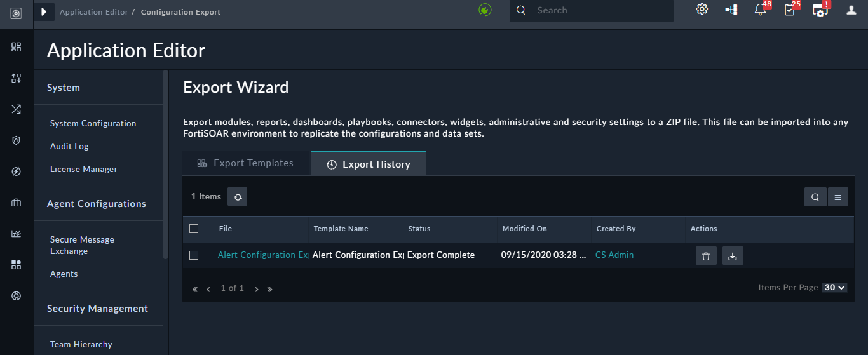Open the shield icon in the sidebar
Viewport: 868px width, 355px height.
[x=17, y=140]
